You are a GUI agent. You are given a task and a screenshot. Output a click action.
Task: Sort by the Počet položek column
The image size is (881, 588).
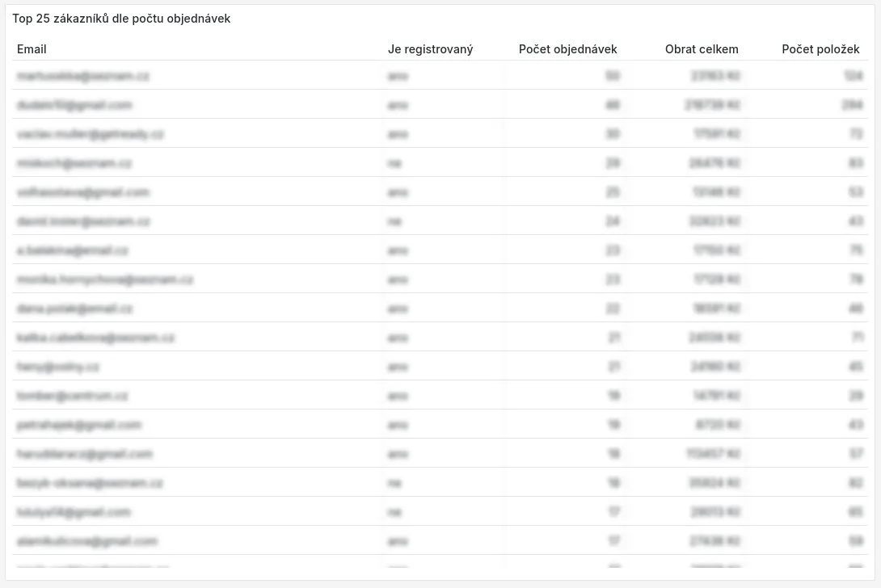(820, 49)
